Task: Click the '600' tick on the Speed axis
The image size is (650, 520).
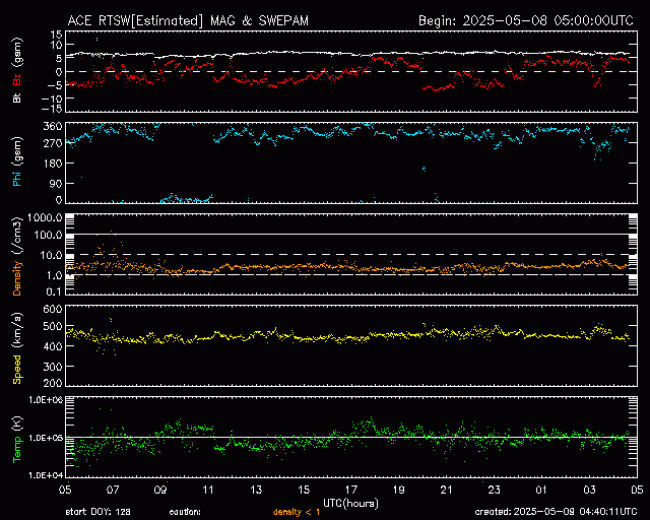Action: pos(53,309)
